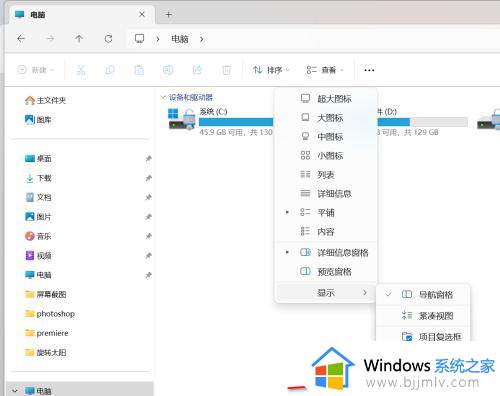Select the 系统 (C:) drive
The image size is (500, 396).
click(x=220, y=121)
